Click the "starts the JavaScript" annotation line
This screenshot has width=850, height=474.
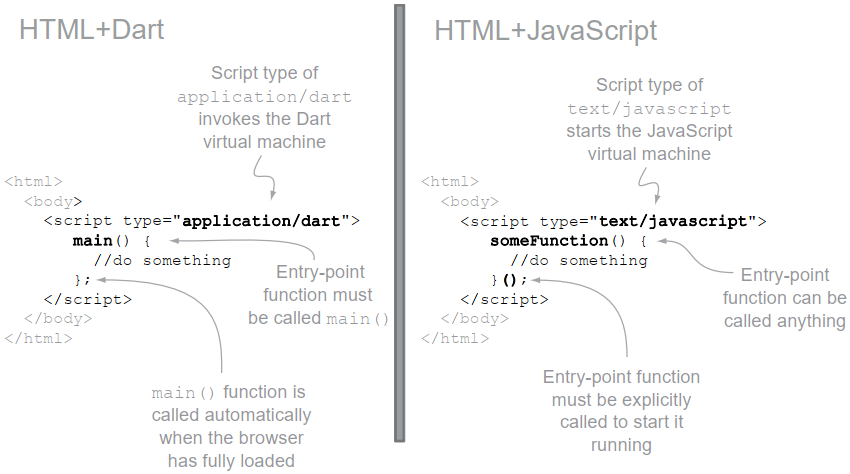point(649,131)
